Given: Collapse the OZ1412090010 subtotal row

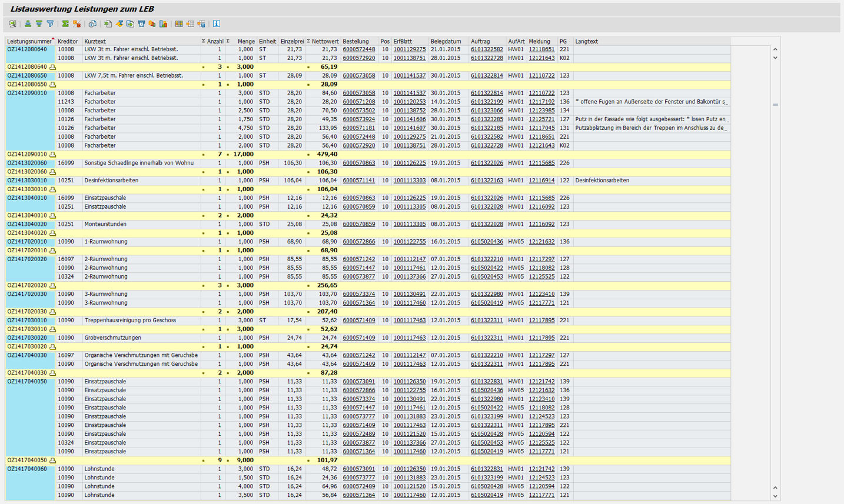Looking at the screenshot, I should point(52,155).
